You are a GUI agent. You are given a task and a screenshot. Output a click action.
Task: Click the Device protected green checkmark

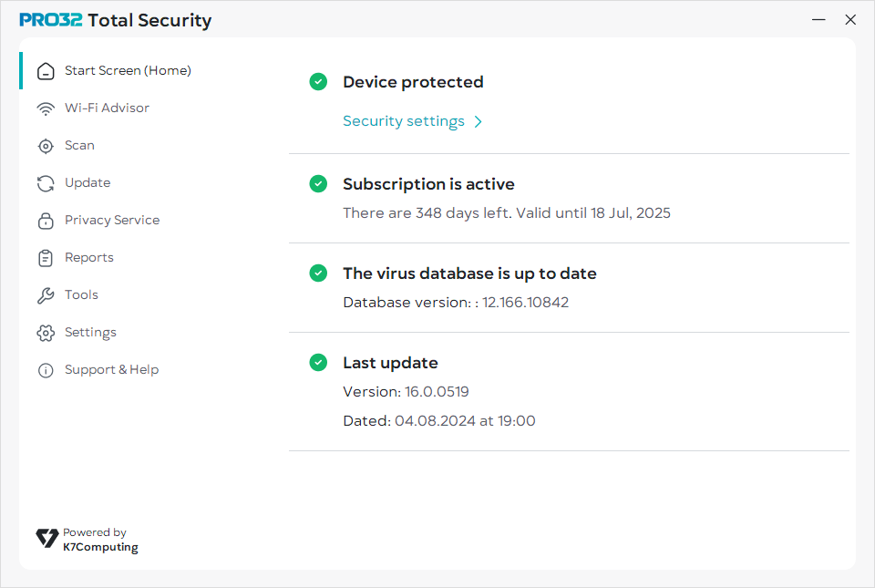318,82
